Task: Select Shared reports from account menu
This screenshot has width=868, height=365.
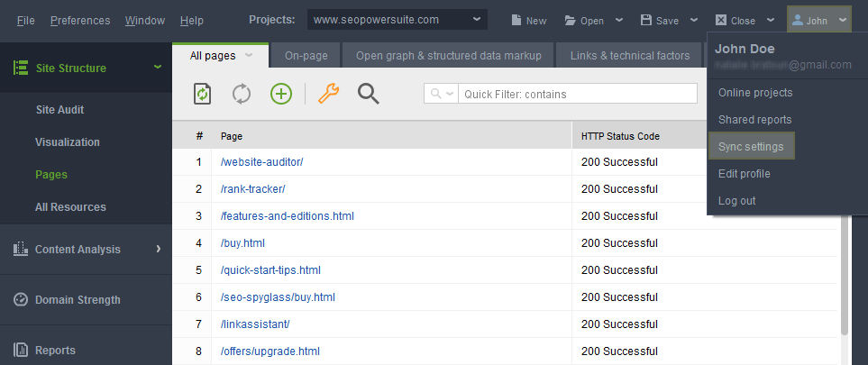Action: coord(754,120)
